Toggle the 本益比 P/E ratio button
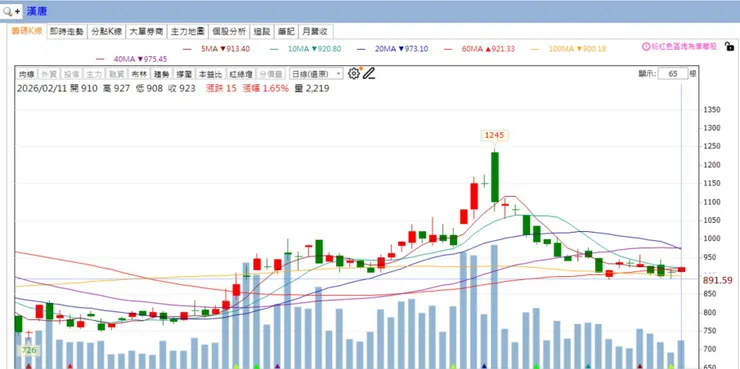 point(210,74)
